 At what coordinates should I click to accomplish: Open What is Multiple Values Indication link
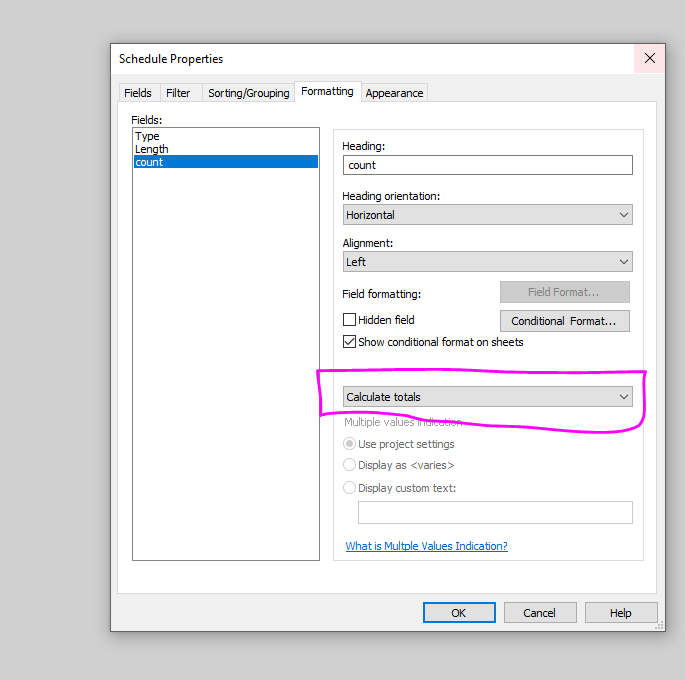coord(426,546)
